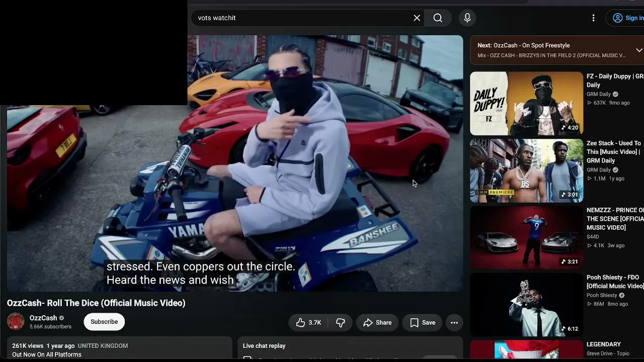Click the '86M 8mo ago' video stats
Viewport: 644px width, 362px height.
pyautogui.click(x=608, y=304)
